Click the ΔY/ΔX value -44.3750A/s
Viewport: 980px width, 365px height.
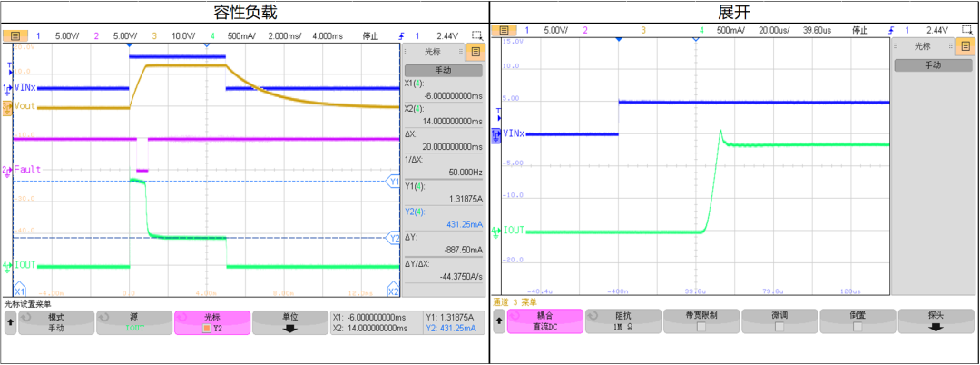[463, 275]
